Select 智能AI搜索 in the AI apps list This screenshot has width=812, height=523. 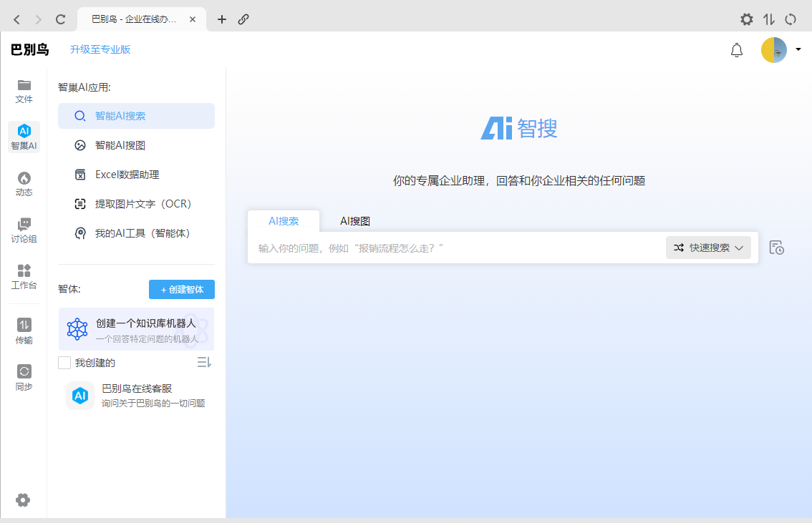[136, 116]
